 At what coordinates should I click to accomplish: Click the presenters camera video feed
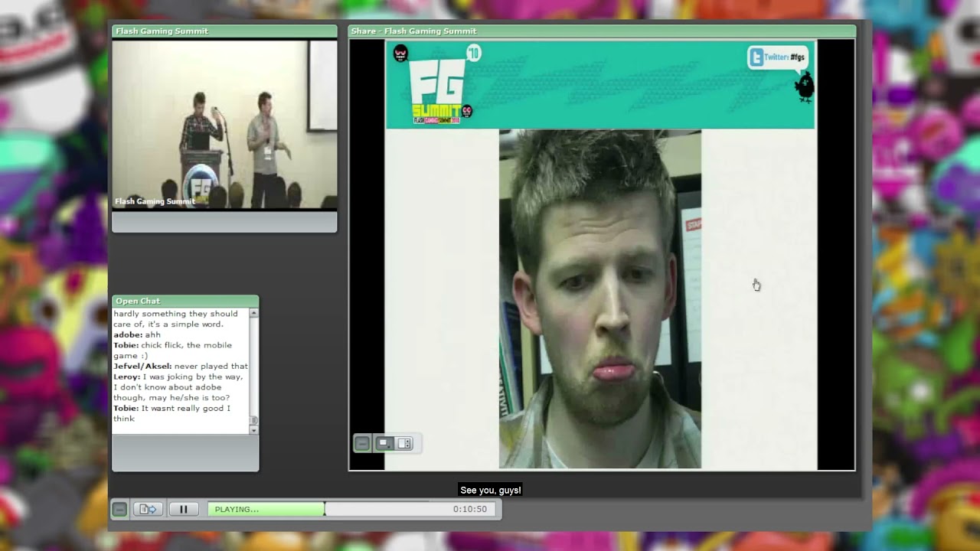pos(224,124)
